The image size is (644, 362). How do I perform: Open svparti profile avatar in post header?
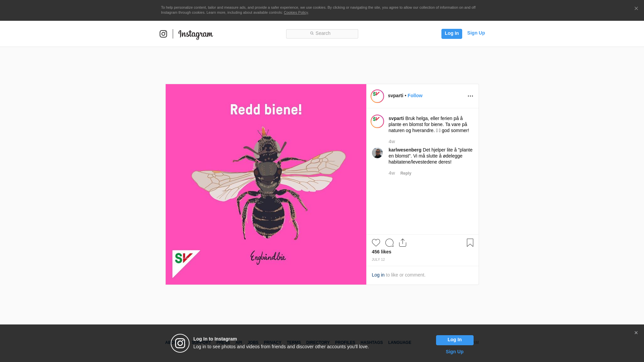point(377,96)
